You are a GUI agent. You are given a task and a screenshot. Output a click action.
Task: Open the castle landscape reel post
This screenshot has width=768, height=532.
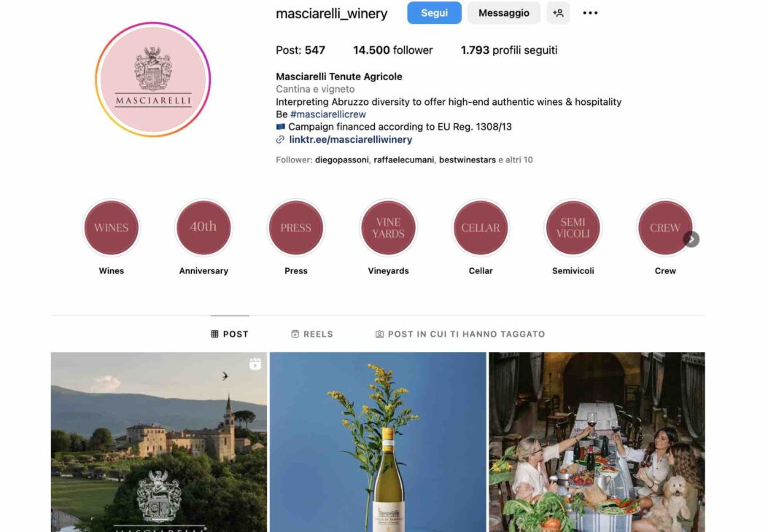coord(159,442)
